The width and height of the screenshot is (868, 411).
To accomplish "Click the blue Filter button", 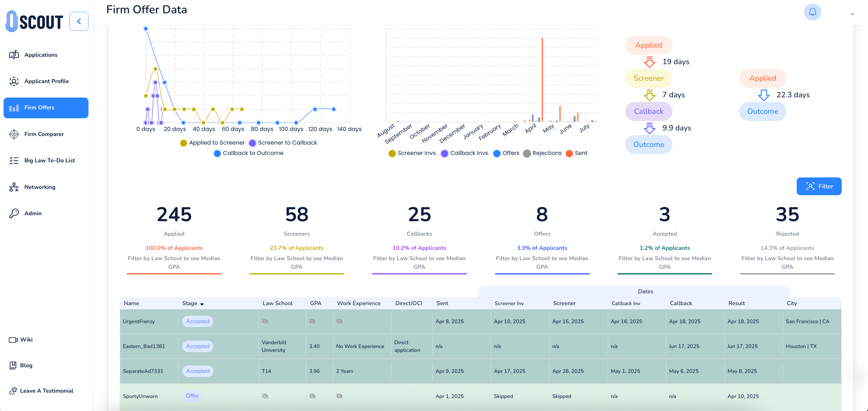I will (819, 186).
